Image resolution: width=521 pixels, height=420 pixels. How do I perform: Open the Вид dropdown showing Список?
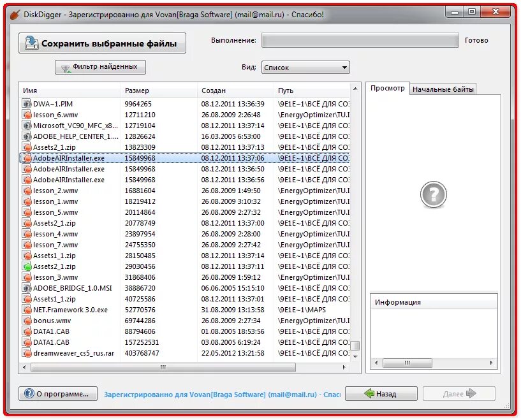(x=305, y=68)
